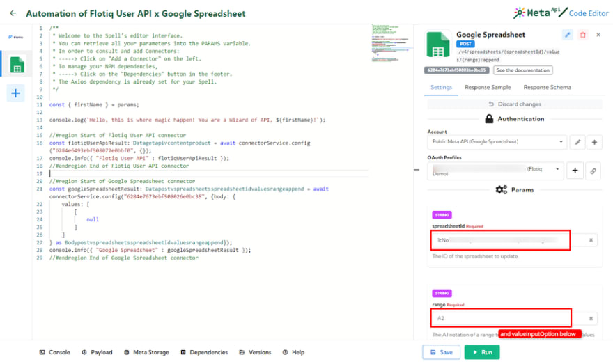
Task: Click 'const { firstName } = params;' line
Action: coord(94,104)
